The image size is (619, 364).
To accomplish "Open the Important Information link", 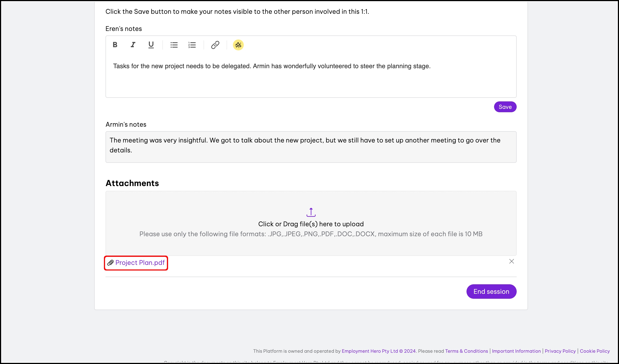I will [516, 351].
